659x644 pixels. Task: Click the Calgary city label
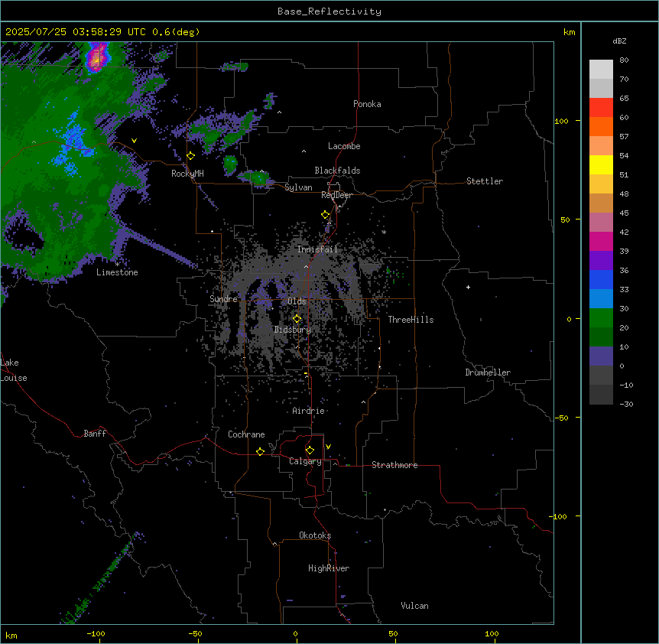(x=306, y=461)
